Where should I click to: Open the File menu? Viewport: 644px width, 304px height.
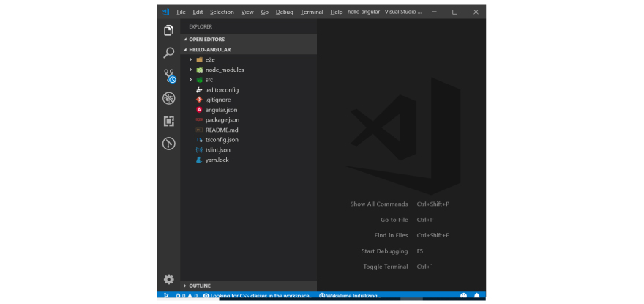(181, 12)
